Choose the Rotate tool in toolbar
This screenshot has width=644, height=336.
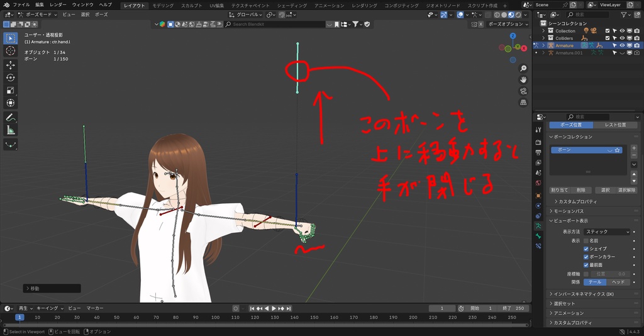click(x=11, y=77)
